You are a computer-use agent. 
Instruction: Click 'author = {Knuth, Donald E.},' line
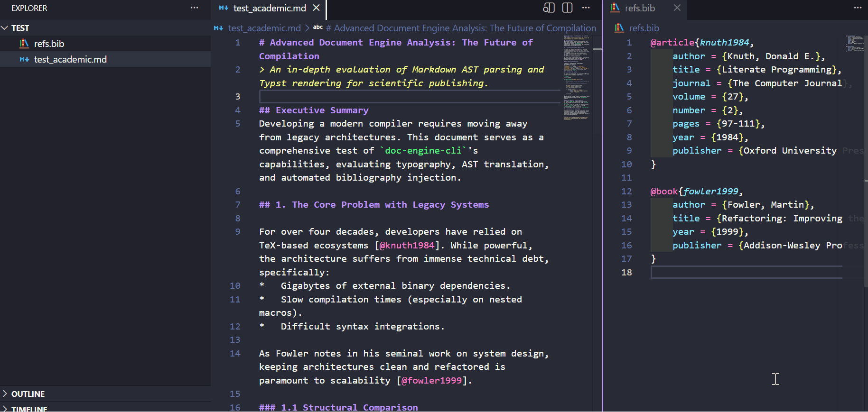749,56
